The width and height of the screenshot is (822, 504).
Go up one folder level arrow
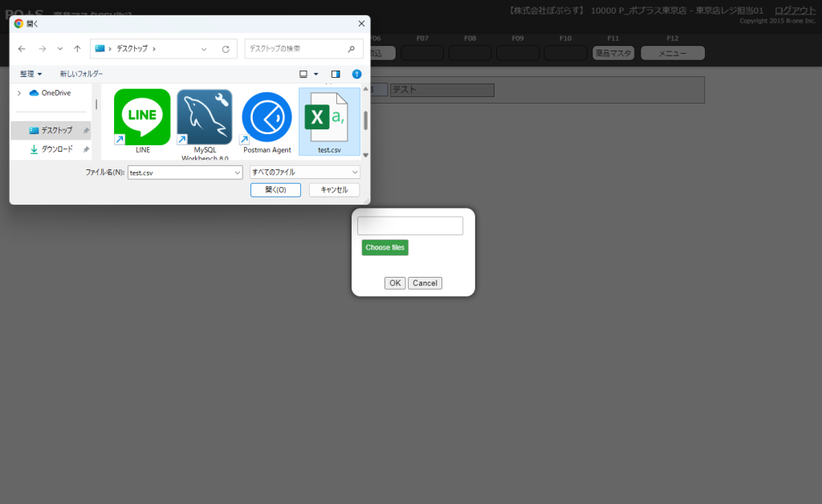tap(77, 49)
